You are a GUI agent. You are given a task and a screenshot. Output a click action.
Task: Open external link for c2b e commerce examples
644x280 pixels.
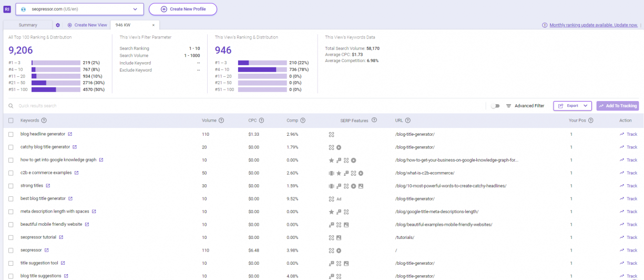76,173
